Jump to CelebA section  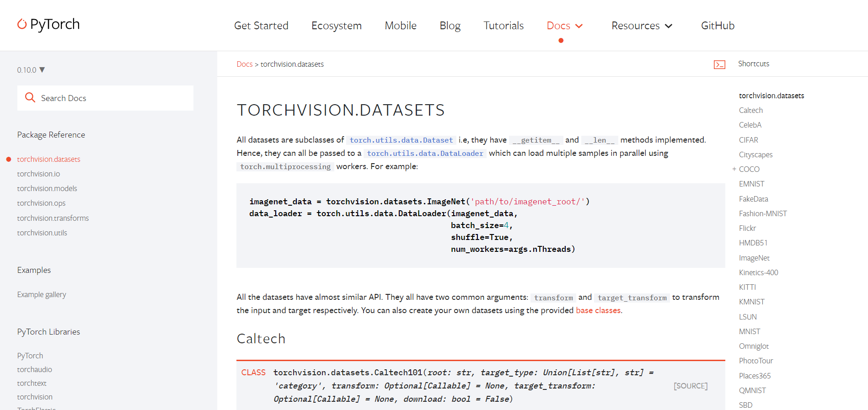(750, 125)
